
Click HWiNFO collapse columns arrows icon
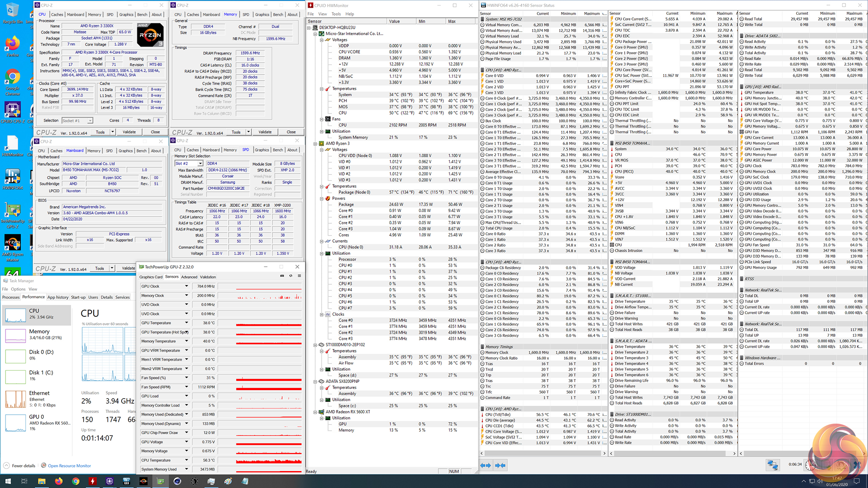point(500,466)
